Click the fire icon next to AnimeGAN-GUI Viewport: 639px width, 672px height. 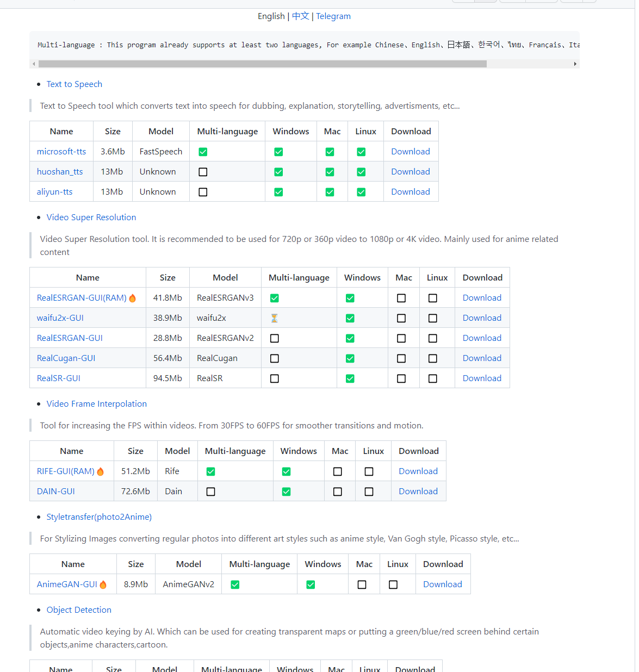tap(103, 584)
